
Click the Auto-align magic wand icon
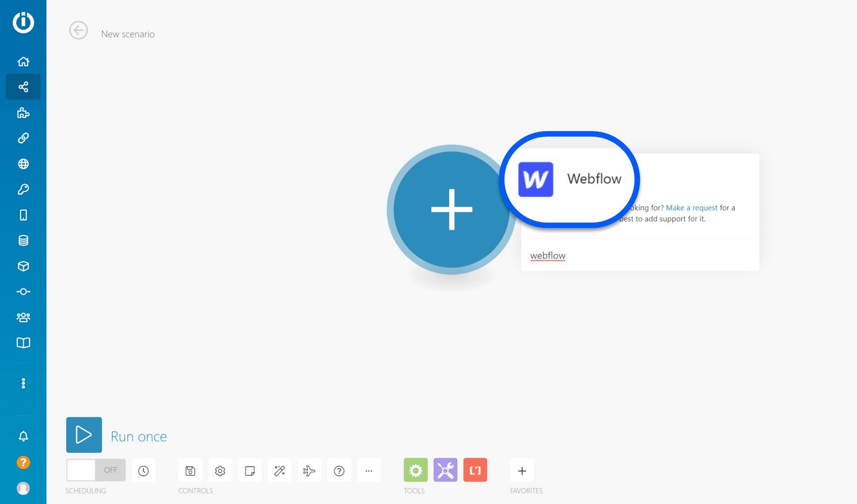(x=279, y=471)
